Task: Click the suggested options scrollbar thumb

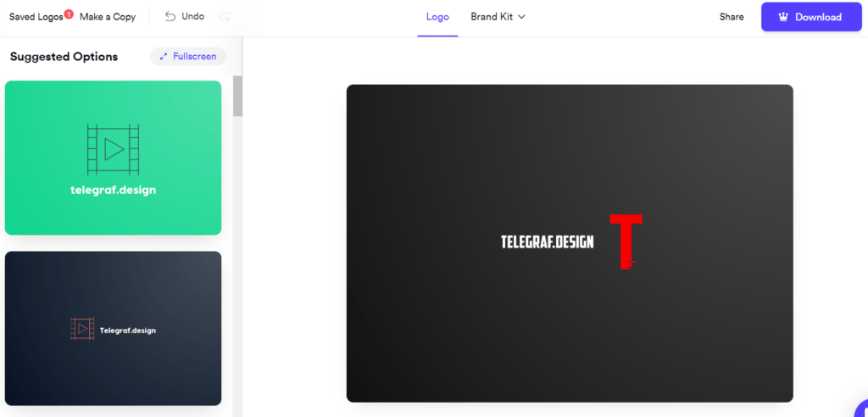Action: point(237,97)
